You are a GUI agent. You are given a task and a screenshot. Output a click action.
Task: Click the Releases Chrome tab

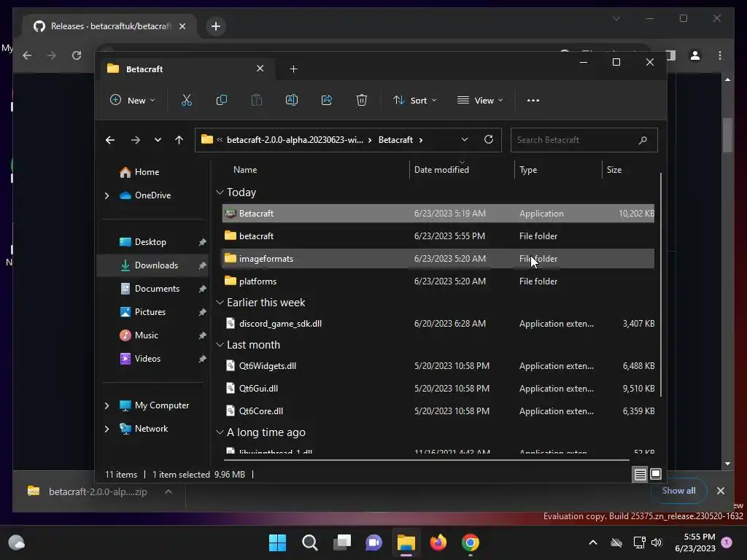[109, 26]
